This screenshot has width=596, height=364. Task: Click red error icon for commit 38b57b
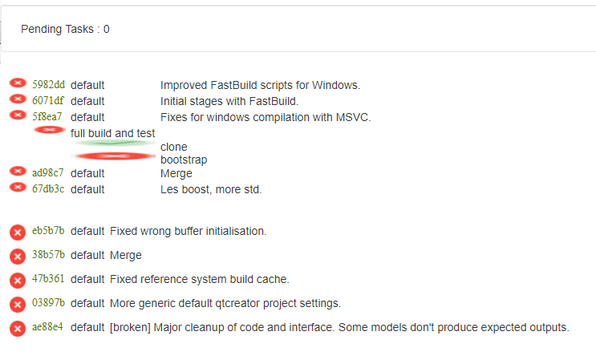(18, 257)
